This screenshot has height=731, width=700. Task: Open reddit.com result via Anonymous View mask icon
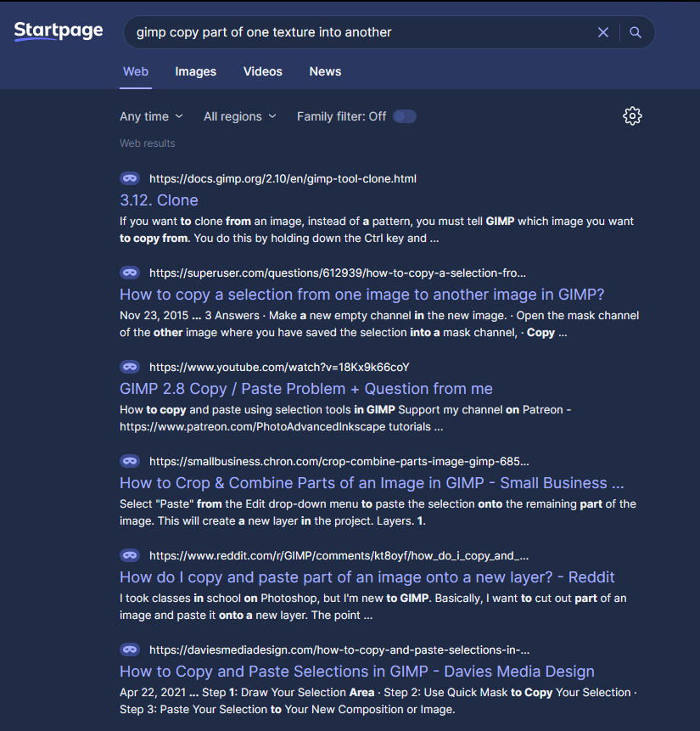[130, 554]
